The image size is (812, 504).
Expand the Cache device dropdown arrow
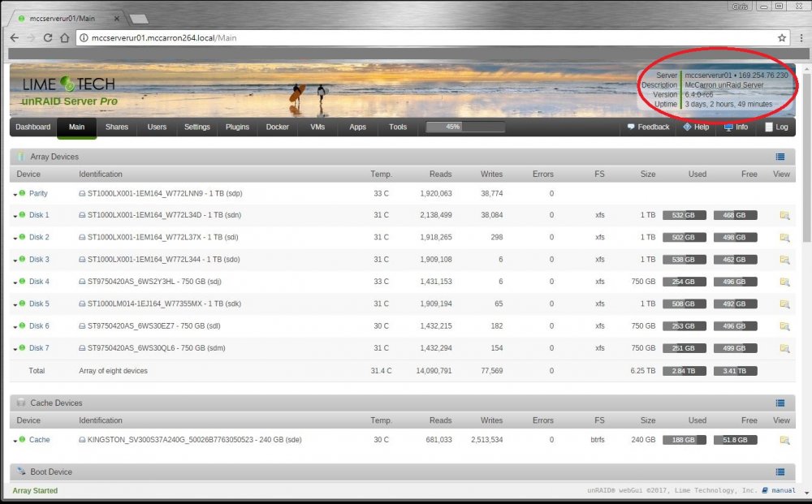tap(15, 442)
